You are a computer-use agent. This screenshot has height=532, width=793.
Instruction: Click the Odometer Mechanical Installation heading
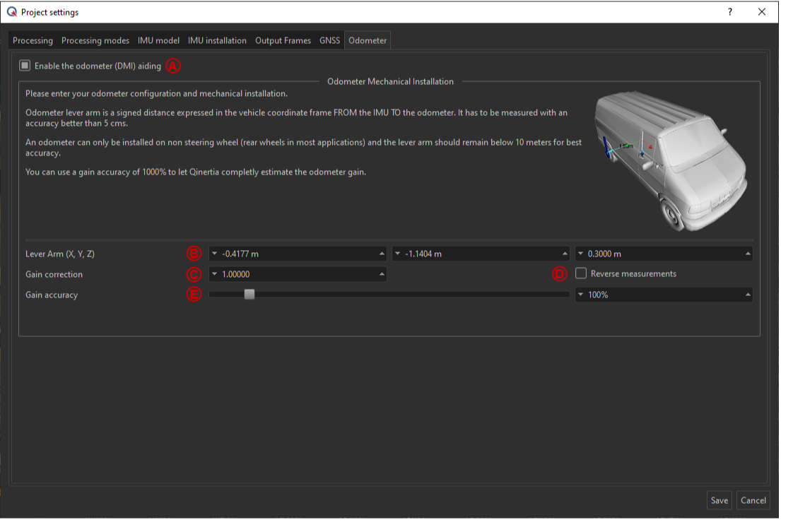tap(390, 81)
